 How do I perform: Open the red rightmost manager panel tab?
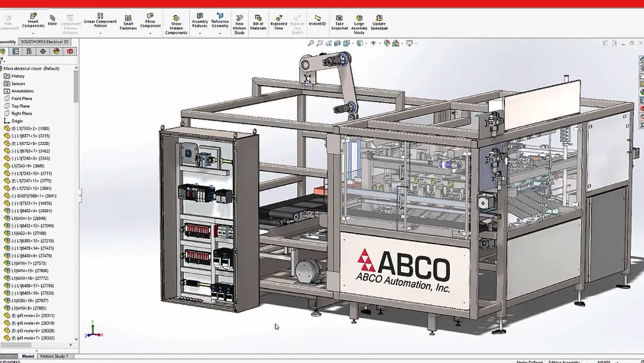click(x=70, y=52)
